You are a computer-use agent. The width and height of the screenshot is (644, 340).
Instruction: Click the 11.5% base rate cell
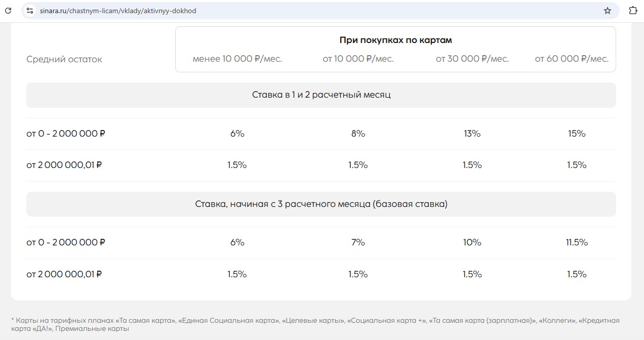(577, 242)
